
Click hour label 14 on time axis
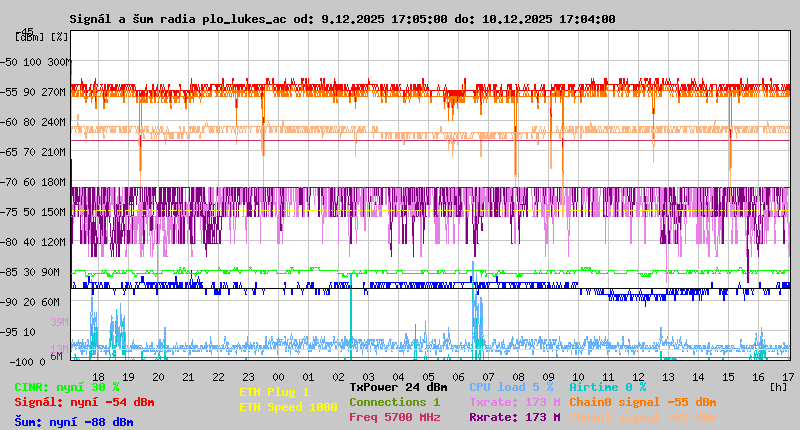[x=698, y=377]
